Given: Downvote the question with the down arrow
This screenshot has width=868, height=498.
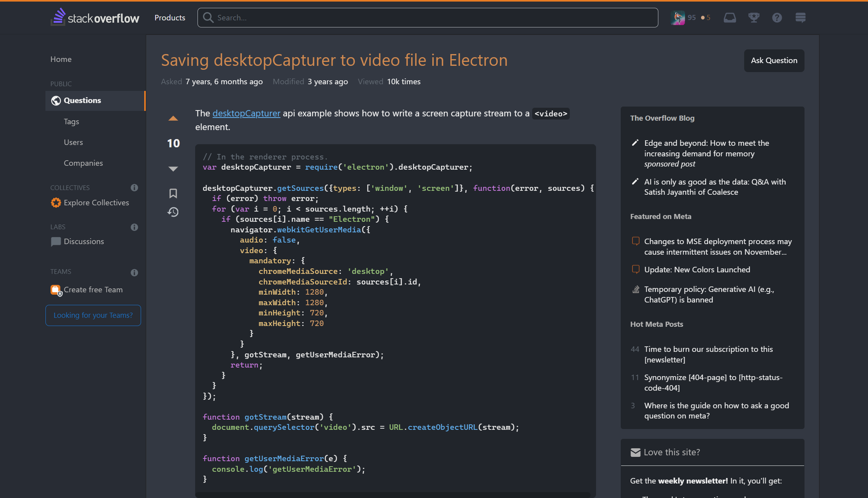Looking at the screenshot, I should pos(173,168).
